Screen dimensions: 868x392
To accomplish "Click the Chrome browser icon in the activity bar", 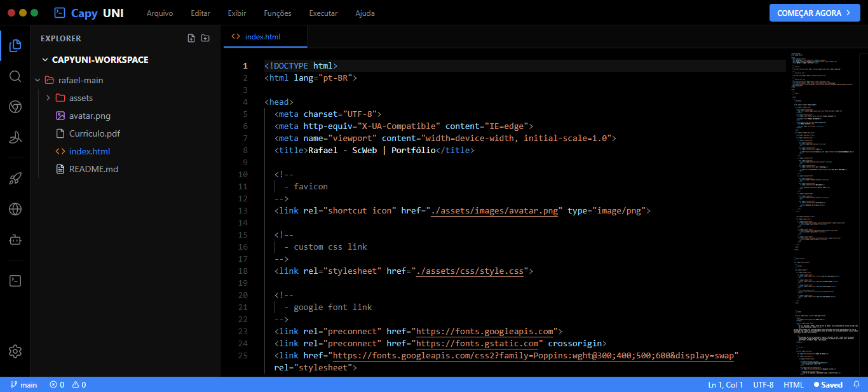I will pos(15,107).
